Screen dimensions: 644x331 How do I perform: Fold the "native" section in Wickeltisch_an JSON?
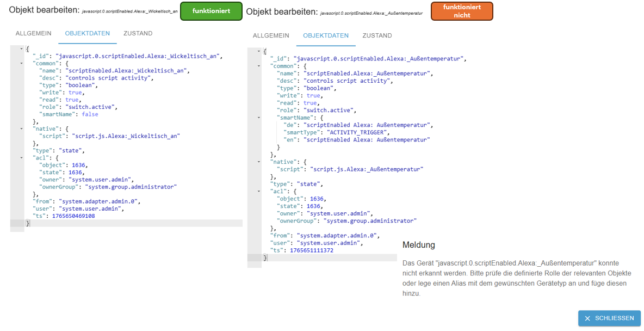(21, 129)
